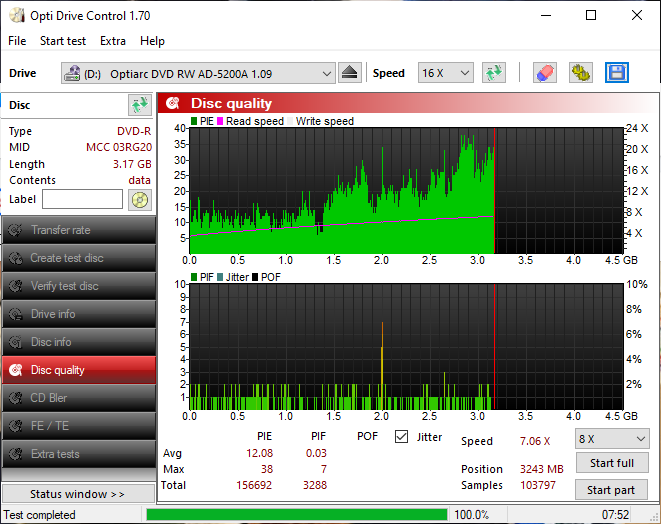Click the Disc quality header icon
Screen dimensions: 661x524
pos(172,103)
